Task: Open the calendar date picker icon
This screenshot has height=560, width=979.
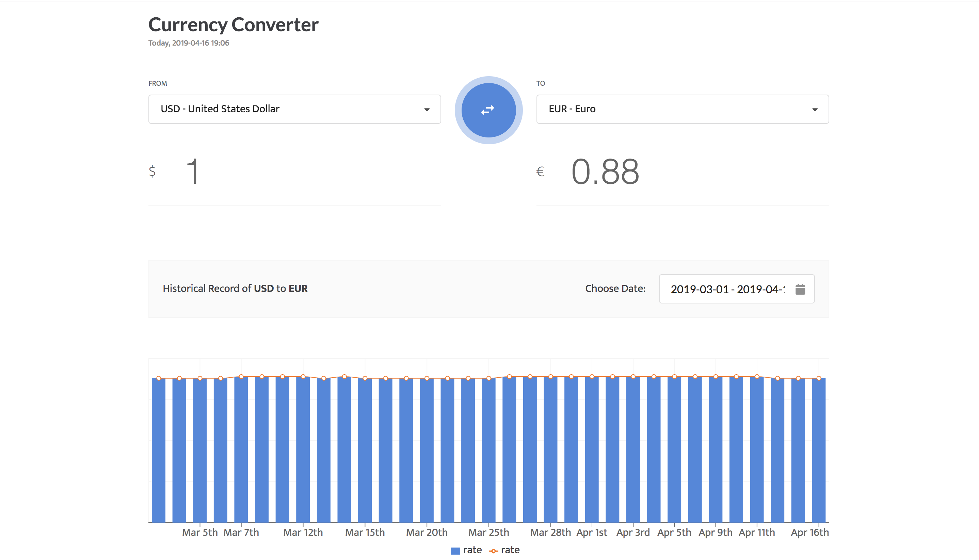Action: [800, 289]
